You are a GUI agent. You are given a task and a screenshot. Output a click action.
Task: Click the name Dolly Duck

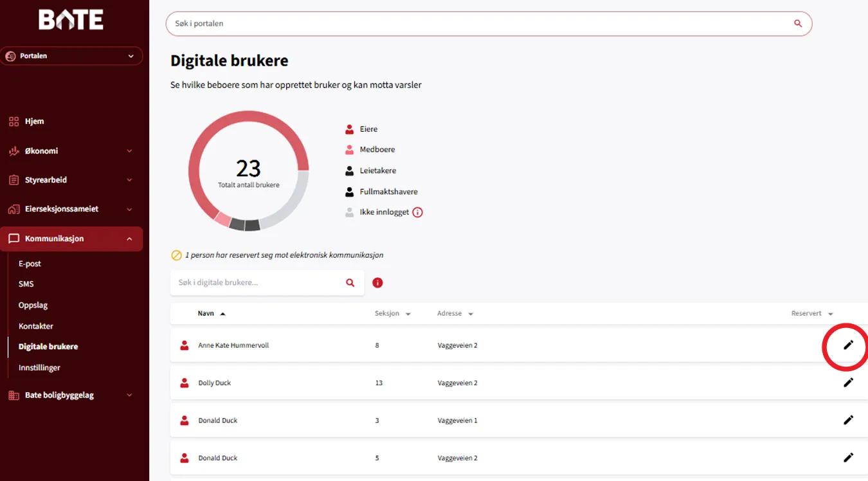214,383
